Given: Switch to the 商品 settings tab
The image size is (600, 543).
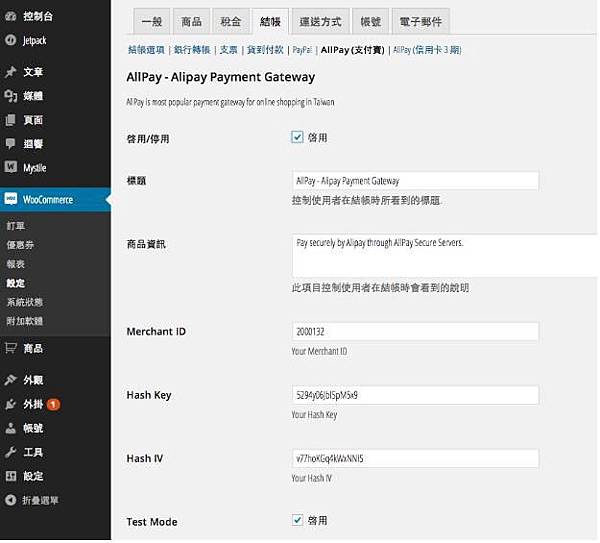Looking at the screenshot, I should pos(191,22).
